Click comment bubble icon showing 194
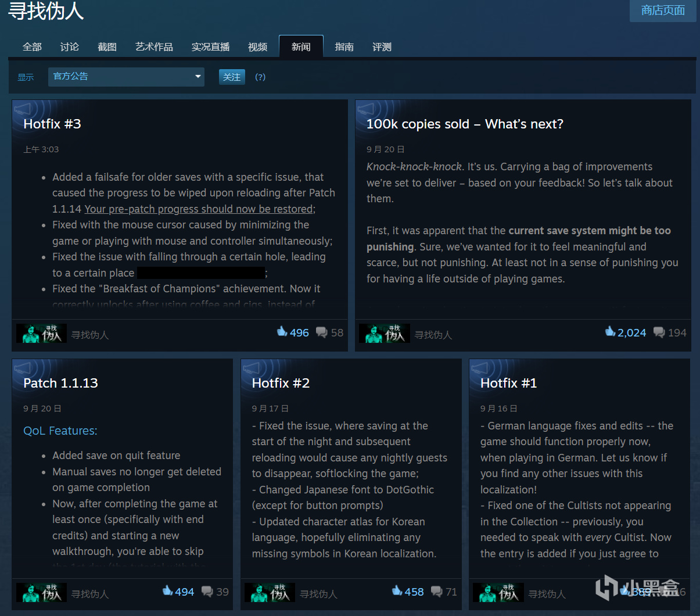Viewport: 700px width, 616px height. pyautogui.click(x=659, y=332)
